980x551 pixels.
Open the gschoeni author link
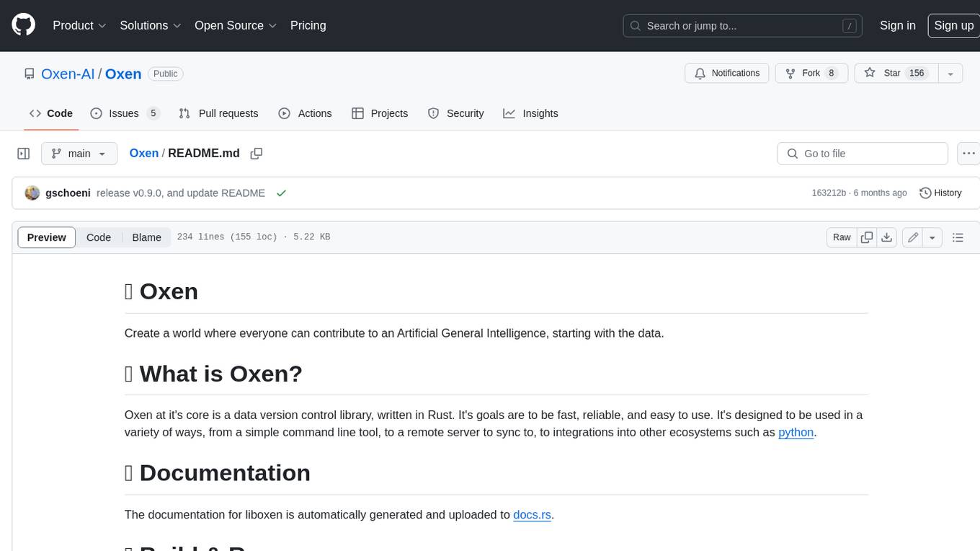[x=68, y=193]
